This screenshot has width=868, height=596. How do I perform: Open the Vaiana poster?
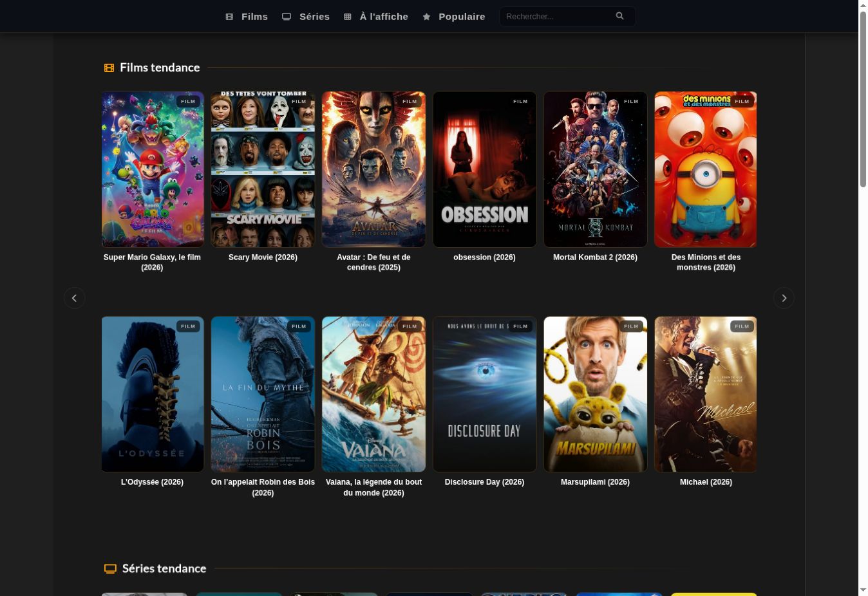[374, 394]
